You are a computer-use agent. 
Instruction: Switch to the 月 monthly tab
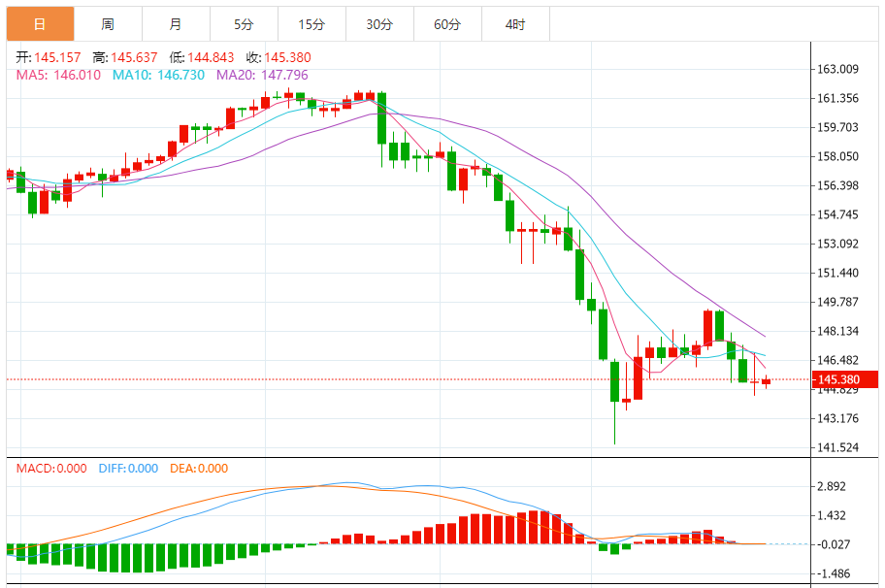pyautogui.click(x=176, y=24)
